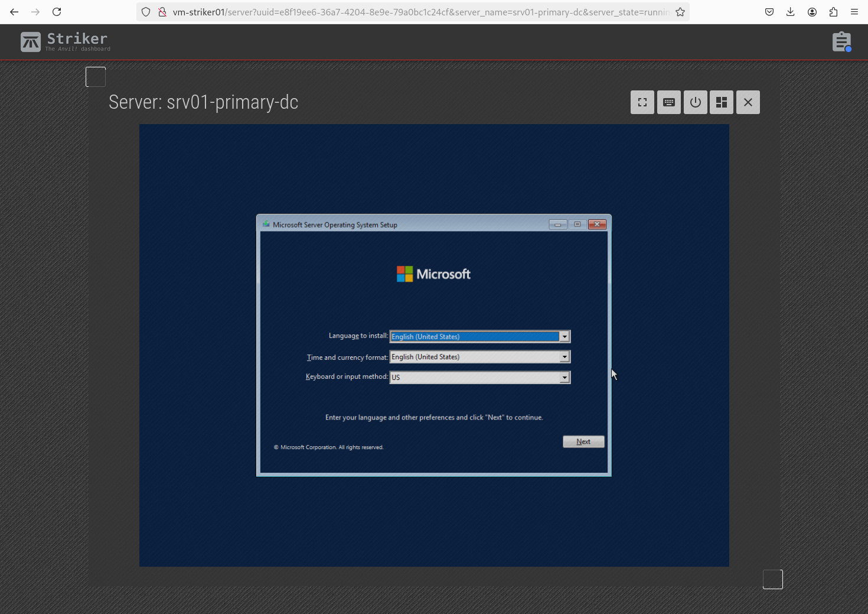The image size is (868, 614).
Task: Open the Firefox account icon
Action: (x=812, y=12)
